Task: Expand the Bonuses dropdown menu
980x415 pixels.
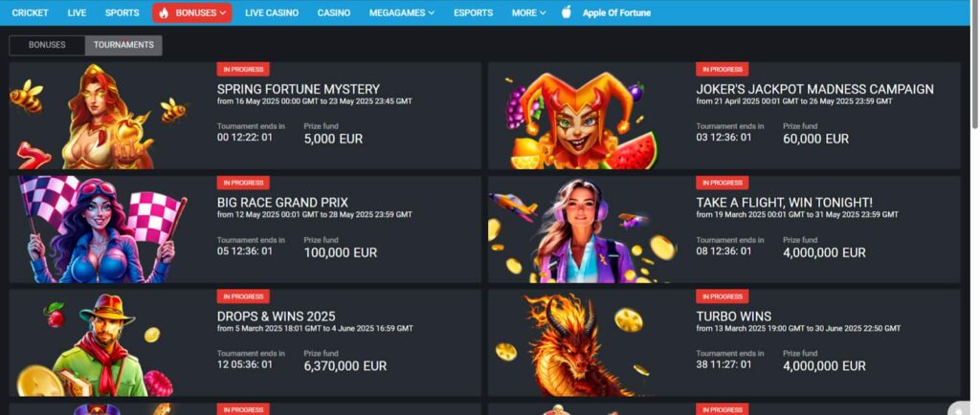Action: (x=191, y=12)
